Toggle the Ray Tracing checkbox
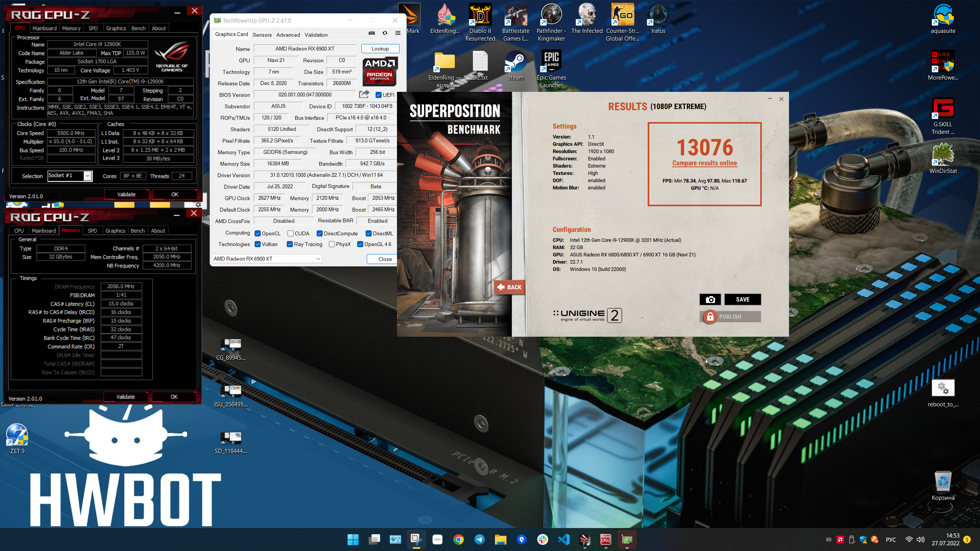This screenshot has height=551, width=980. [290, 244]
